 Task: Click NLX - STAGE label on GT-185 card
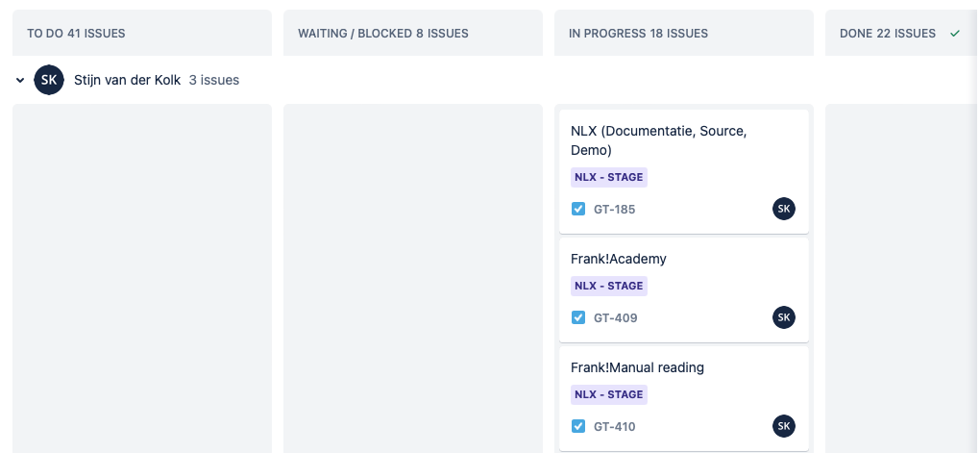coord(609,177)
